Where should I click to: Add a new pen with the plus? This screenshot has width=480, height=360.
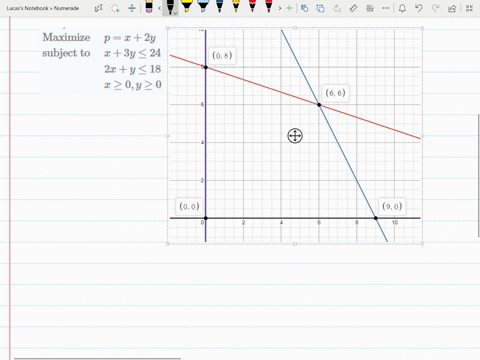[x=289, y=8]
